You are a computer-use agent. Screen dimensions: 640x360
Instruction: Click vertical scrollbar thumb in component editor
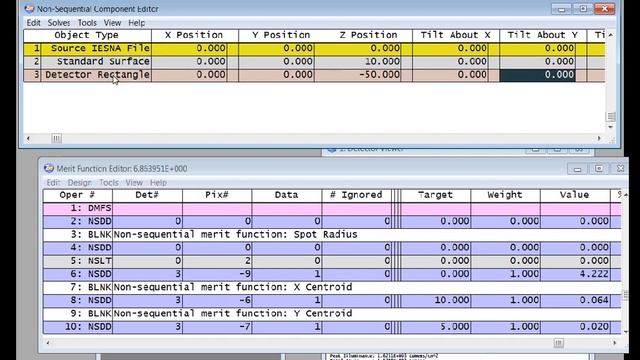click(x=611, y=116)
